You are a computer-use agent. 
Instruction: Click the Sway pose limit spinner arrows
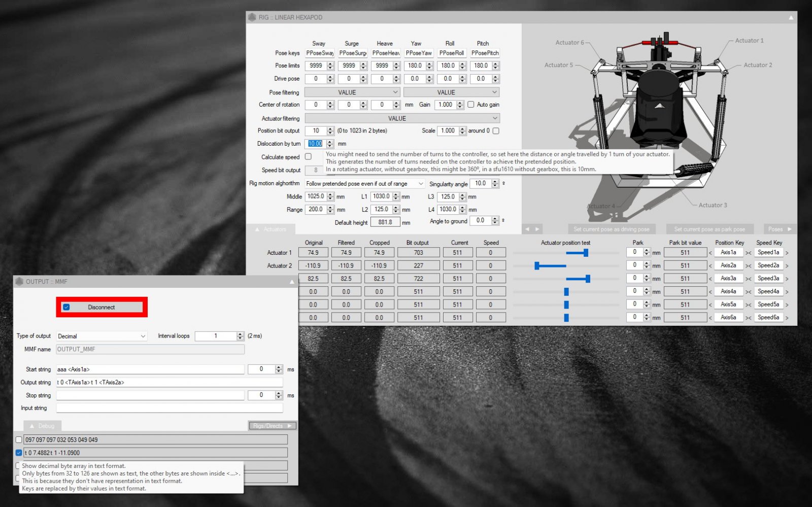(330, 66)
